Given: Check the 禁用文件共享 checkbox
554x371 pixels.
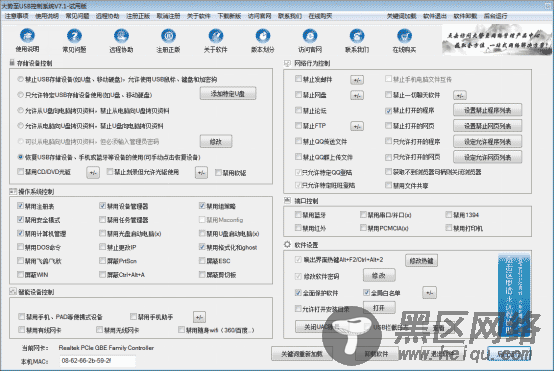Looking at the screenshot, I should pyautogui.click(x=389, y=185).
